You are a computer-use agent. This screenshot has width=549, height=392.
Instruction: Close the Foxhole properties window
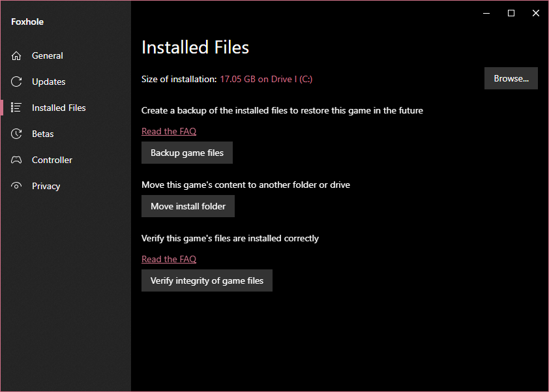[535, 13]
